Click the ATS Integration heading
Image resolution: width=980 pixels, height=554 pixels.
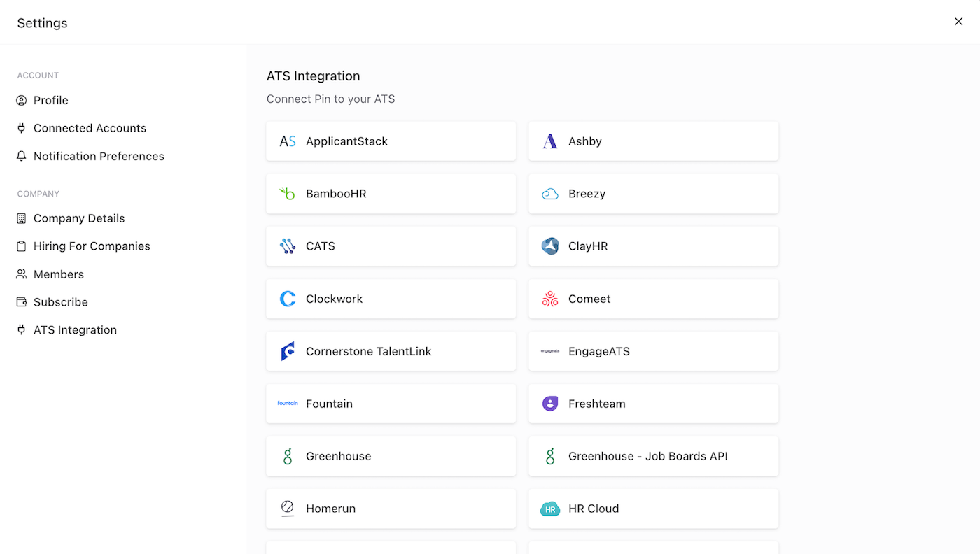click(314, 76)
